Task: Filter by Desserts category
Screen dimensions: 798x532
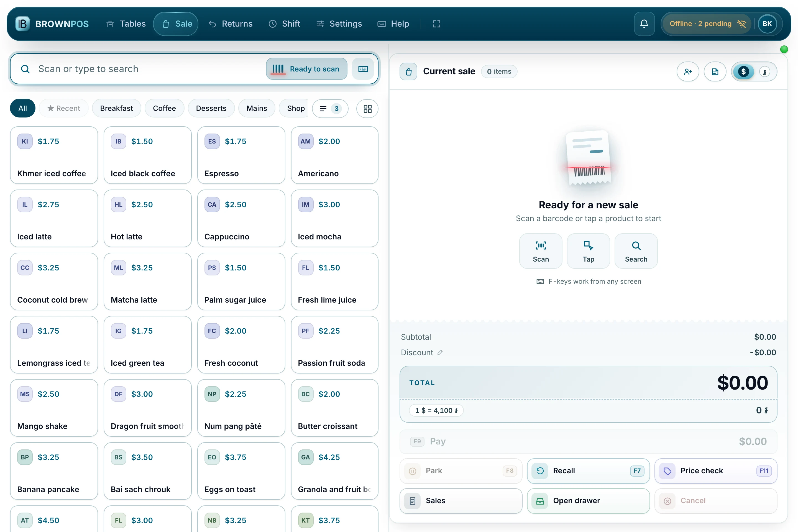Action: click(211, 109)
